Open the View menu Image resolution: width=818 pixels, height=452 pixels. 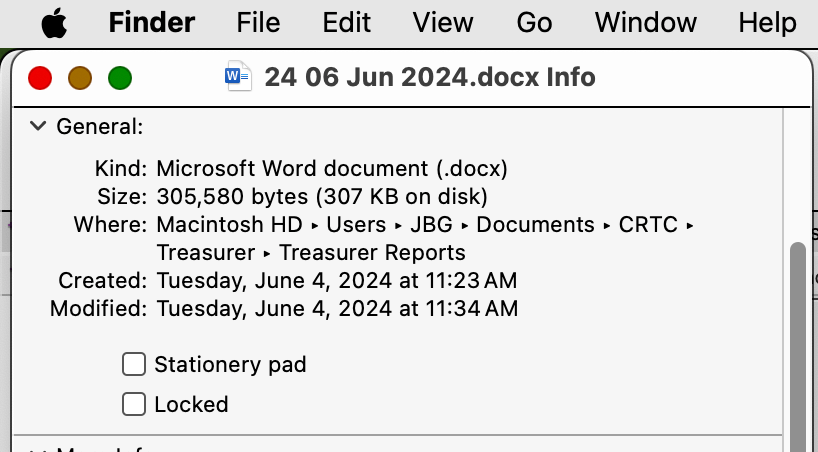(x=442, y=22)
